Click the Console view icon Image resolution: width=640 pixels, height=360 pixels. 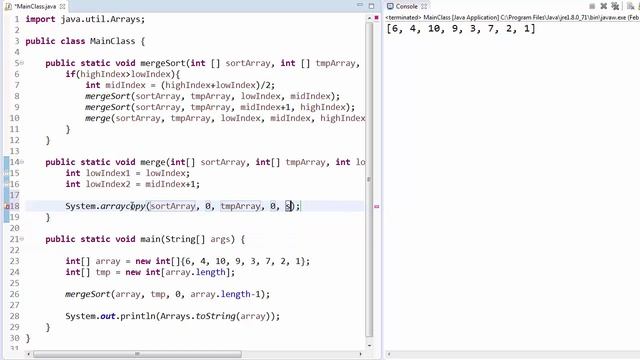click(x=390, y=6)
